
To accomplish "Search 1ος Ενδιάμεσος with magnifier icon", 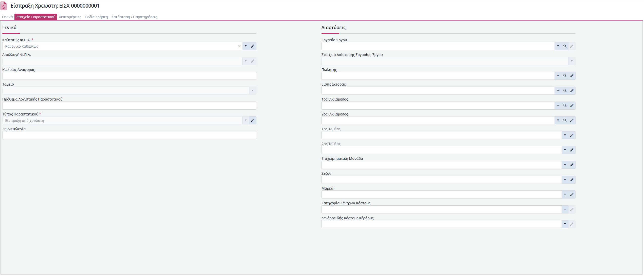I will pyautogui.click(x=565, y=106).
